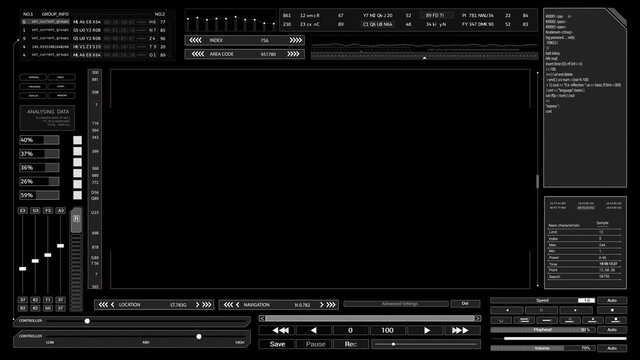Click left arrow of horizontal scrollbar

click(262, 318)
